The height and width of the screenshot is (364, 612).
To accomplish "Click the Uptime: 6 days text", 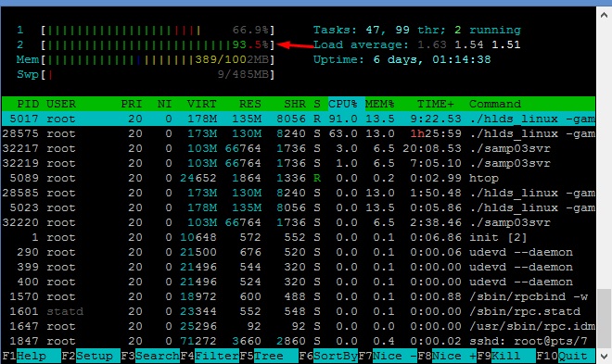I will (402, 59).
